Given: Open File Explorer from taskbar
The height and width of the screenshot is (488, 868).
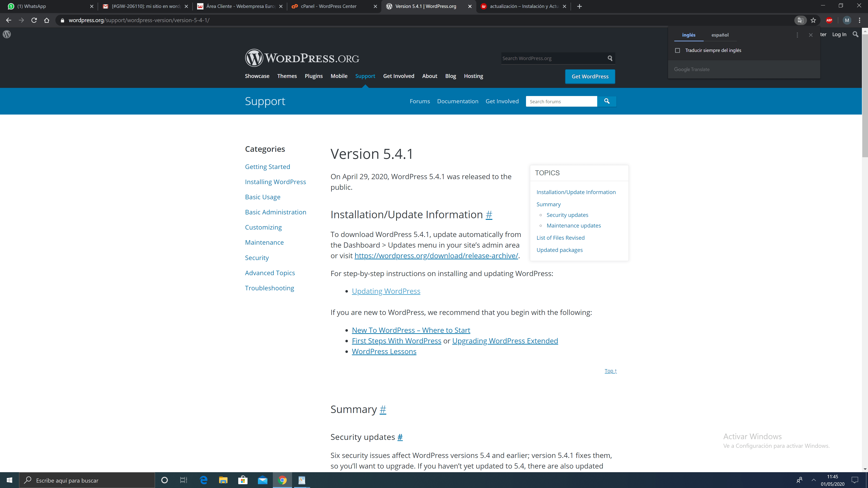Looking at the screenshot, I should (x=223, y=480).
